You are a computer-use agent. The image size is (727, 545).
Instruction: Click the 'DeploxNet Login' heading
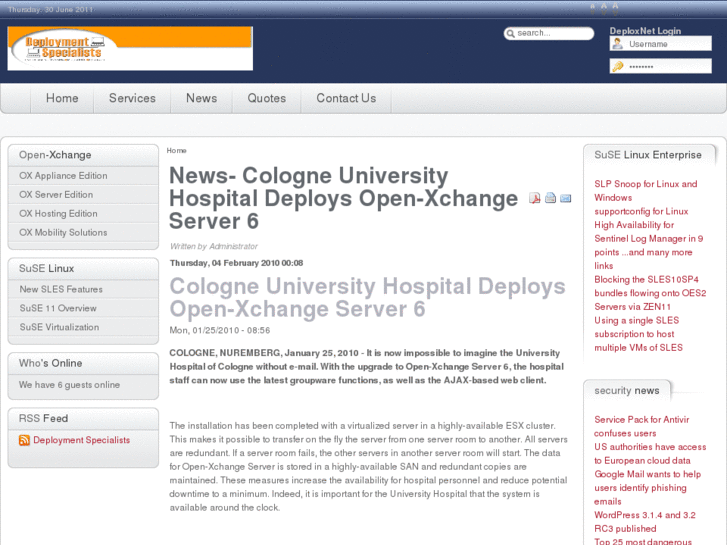(645, 31)
